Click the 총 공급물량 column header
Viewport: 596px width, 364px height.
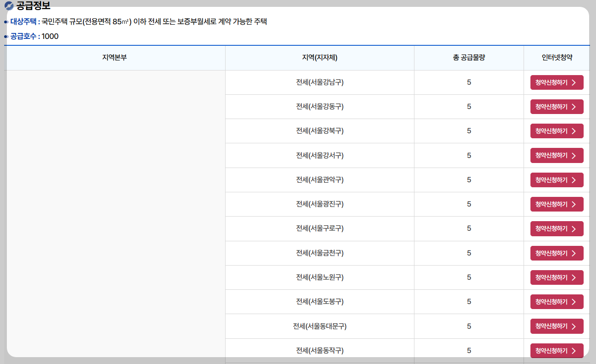469,58
